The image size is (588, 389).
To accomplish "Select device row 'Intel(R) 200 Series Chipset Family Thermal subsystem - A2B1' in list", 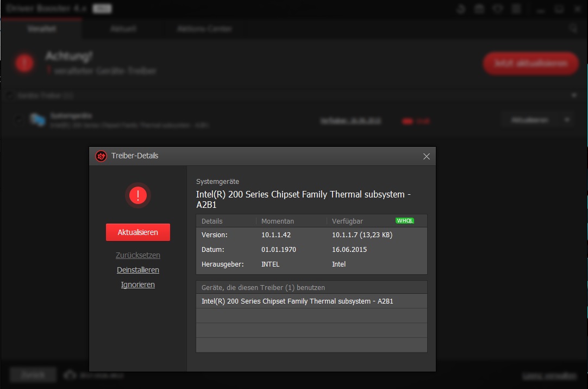I will pyautogui.click(x=311, y=301).
